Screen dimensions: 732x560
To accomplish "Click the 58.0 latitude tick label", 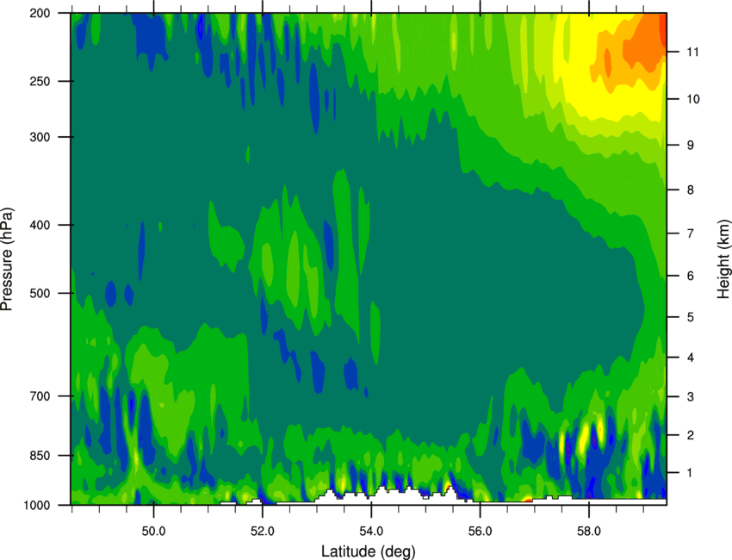I will (589, 531).
